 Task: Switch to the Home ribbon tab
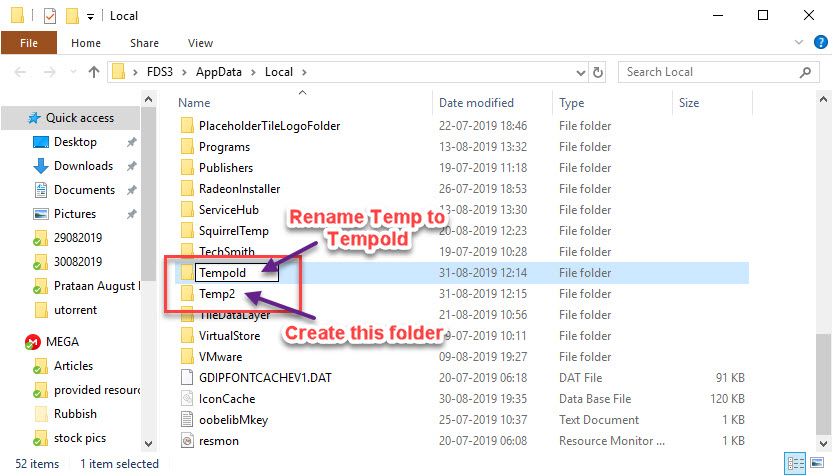pyautogui.click(x=86, y=43)
